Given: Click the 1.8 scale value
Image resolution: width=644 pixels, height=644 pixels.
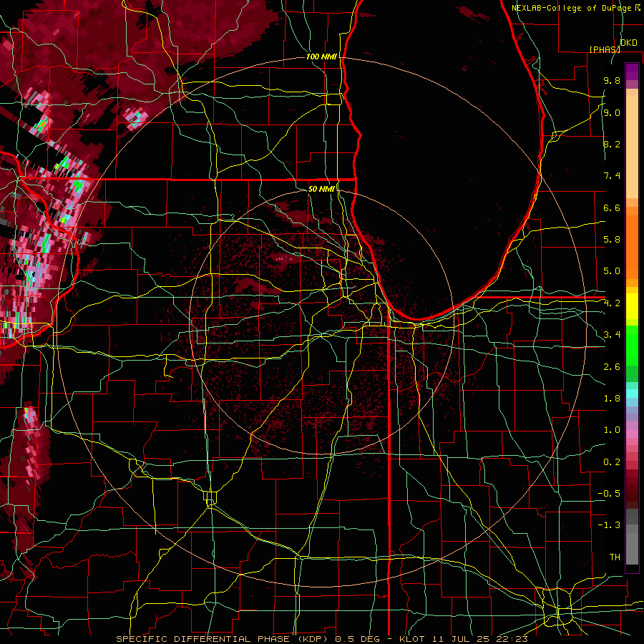Looking at the screenshot, I should [x=612, y=399].
